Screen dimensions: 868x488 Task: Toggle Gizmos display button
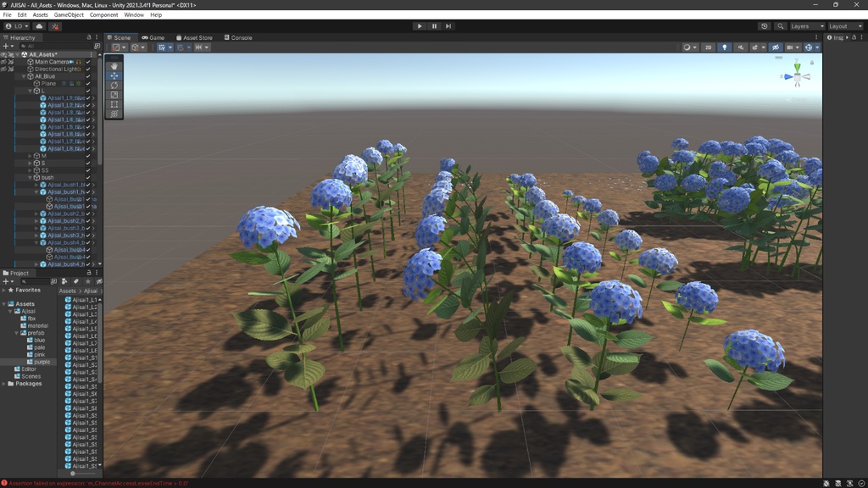(809, 47)
